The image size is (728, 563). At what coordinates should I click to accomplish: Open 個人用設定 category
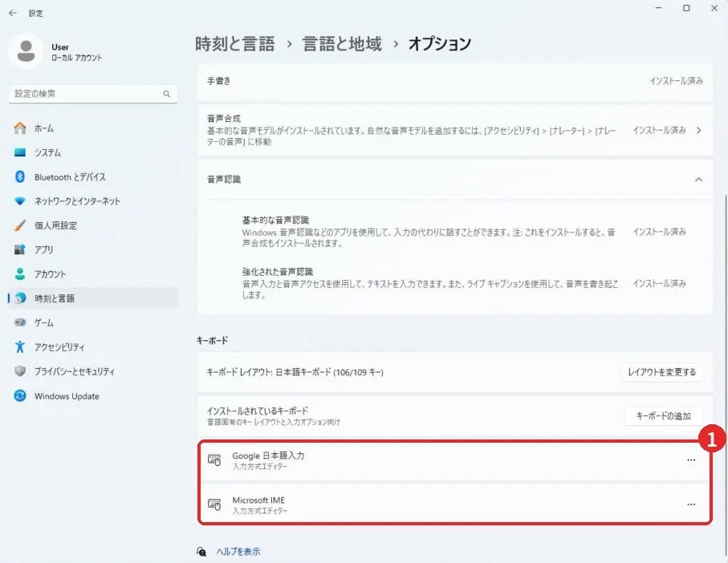[x=93, y=225]
